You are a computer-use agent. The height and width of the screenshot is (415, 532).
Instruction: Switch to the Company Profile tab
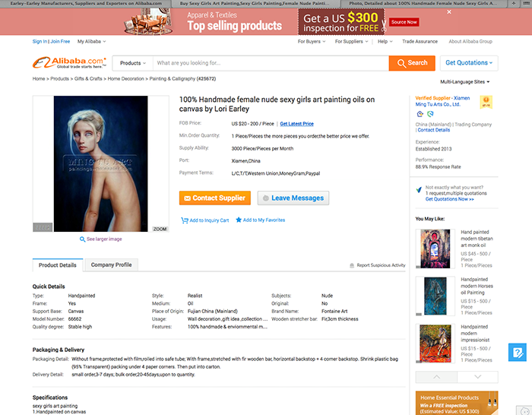111,265
